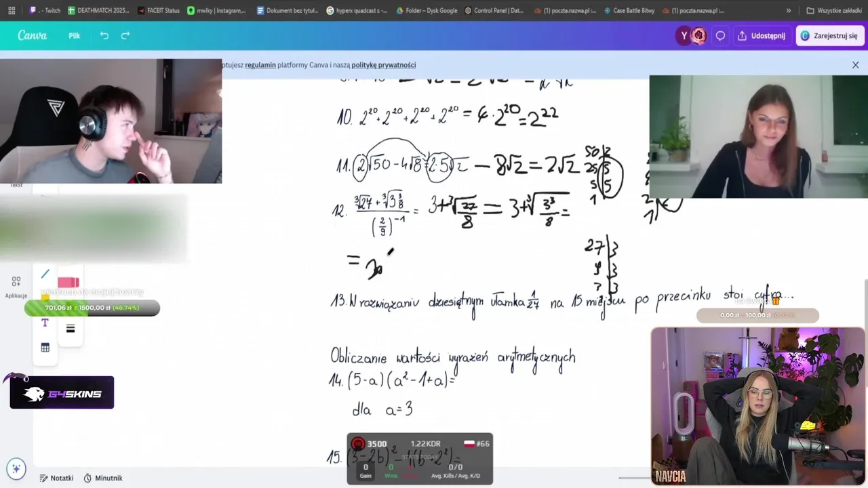Close the terms notification banner
This screenshot has height=488, width=868.
coord(855,65)
